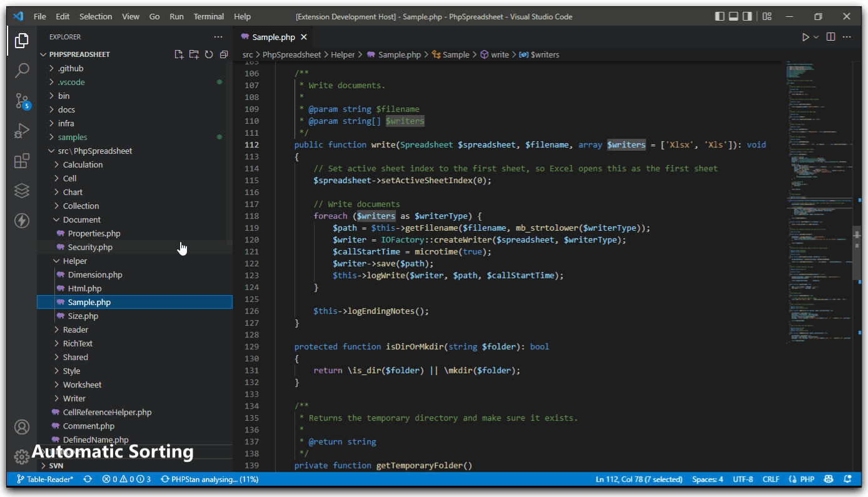Expand the Calculation folder
The image size is (868, 497).
tap(134, 164)
